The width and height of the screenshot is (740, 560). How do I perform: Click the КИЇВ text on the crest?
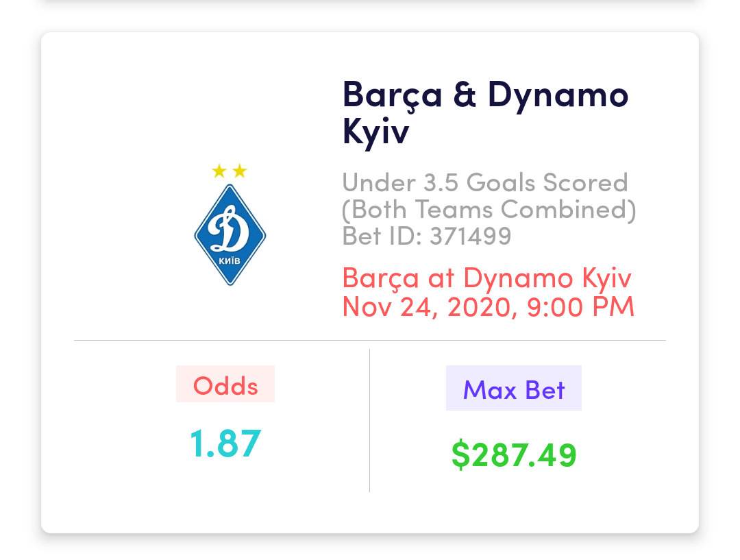pos(230,260)
